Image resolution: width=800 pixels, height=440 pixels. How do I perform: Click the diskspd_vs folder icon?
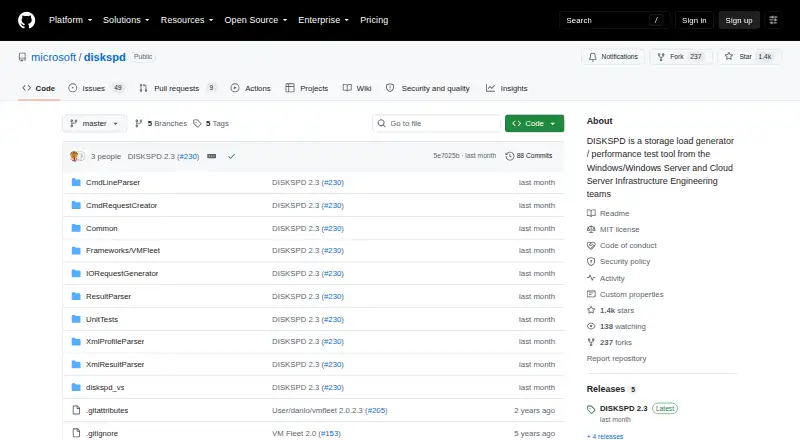(x=76, y=387)
